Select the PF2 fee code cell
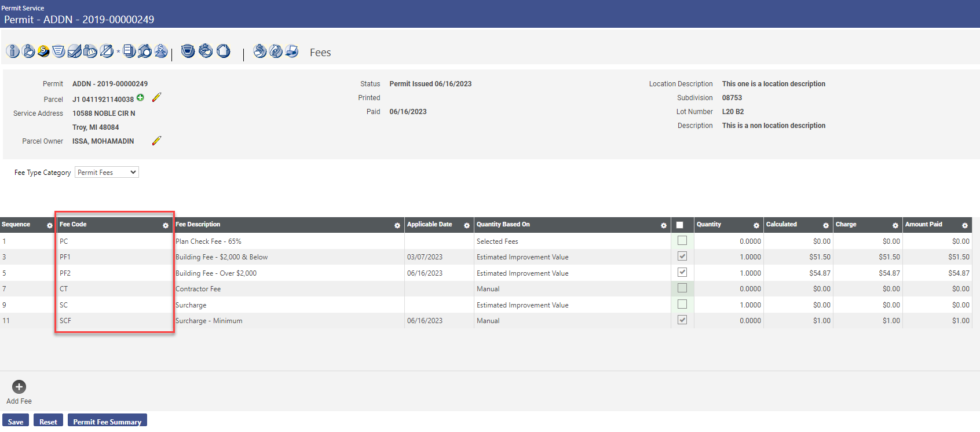Viewport: 980px width, 432px height. (x=115, y=273)
